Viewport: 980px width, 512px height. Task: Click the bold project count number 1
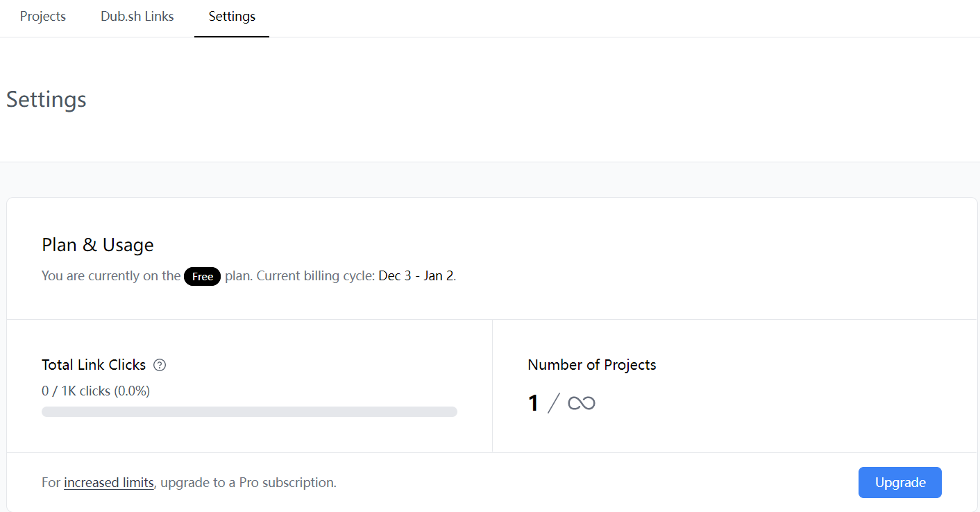pyautogui.click(x=533, y=403)
